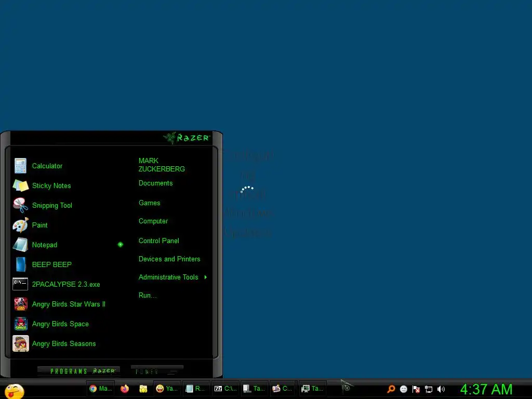This screenshot has width=532, height=399.
Task: Expand the Notepad jump list dot
Action: (121, 245)
